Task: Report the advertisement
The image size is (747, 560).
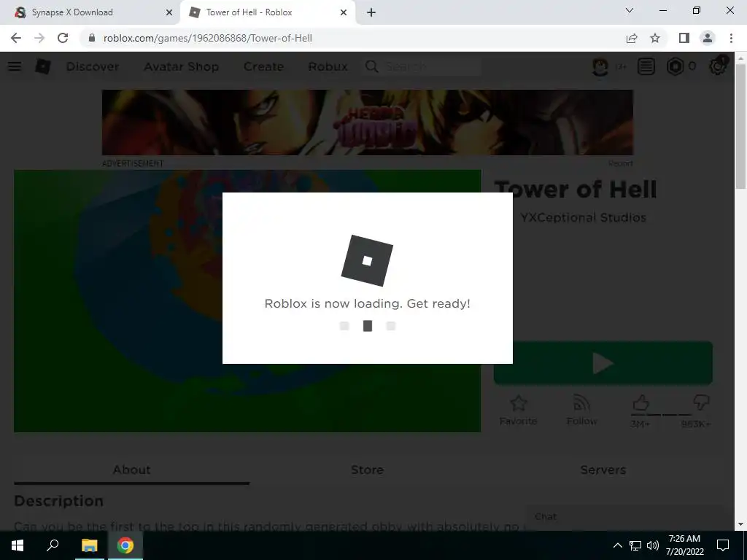Action: pos(620,163)
